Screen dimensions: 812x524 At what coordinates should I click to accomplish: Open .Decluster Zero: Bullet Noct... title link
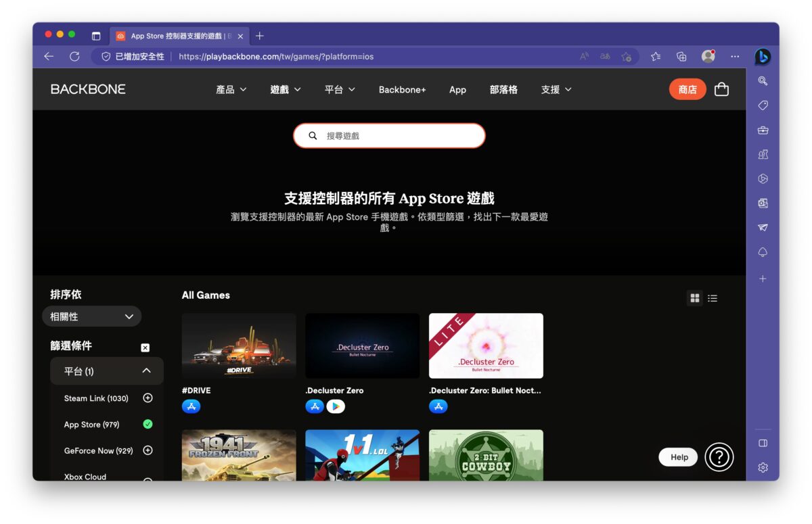tap(485, 390)
